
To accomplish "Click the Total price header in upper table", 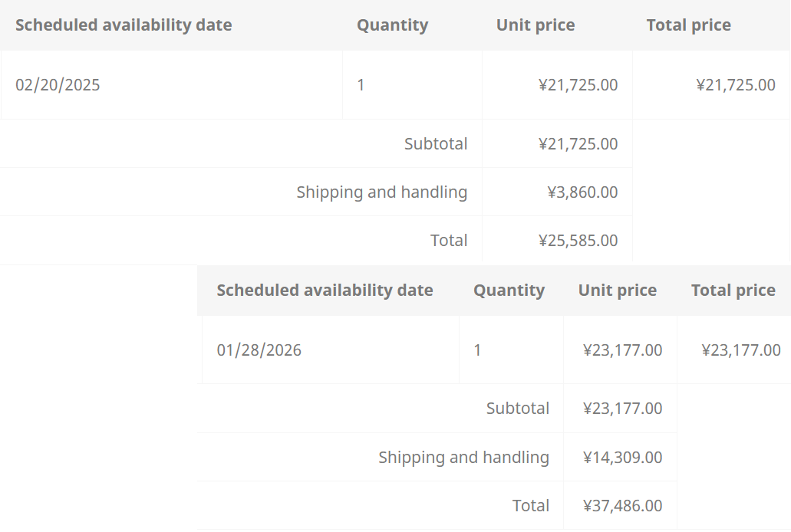I will pos(688,25).
